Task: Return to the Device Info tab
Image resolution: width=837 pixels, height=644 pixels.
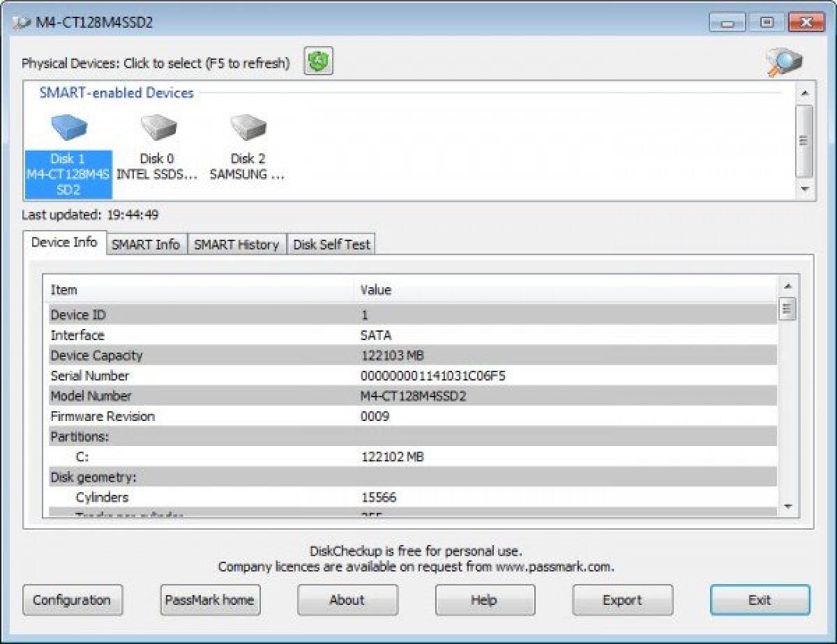Action: coord(64,243)
